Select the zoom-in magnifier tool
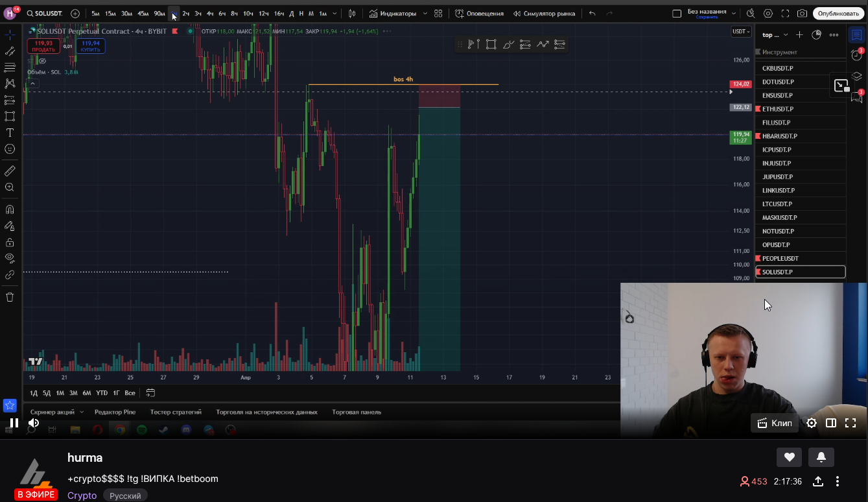This screenshot has width=868, height=502. click(10, 187)
